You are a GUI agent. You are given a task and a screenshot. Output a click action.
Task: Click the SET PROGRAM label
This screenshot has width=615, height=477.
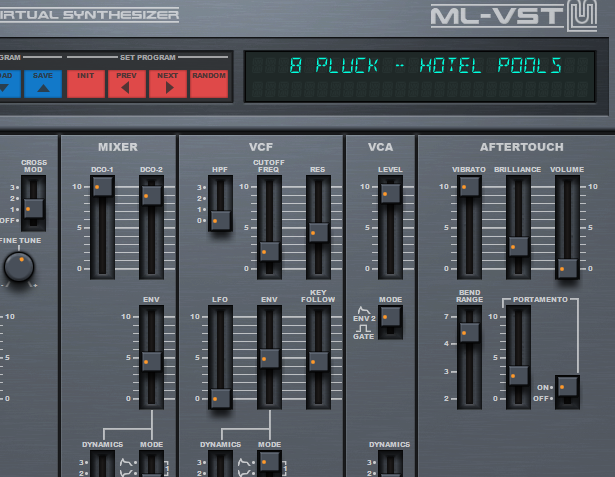[147, 58]
